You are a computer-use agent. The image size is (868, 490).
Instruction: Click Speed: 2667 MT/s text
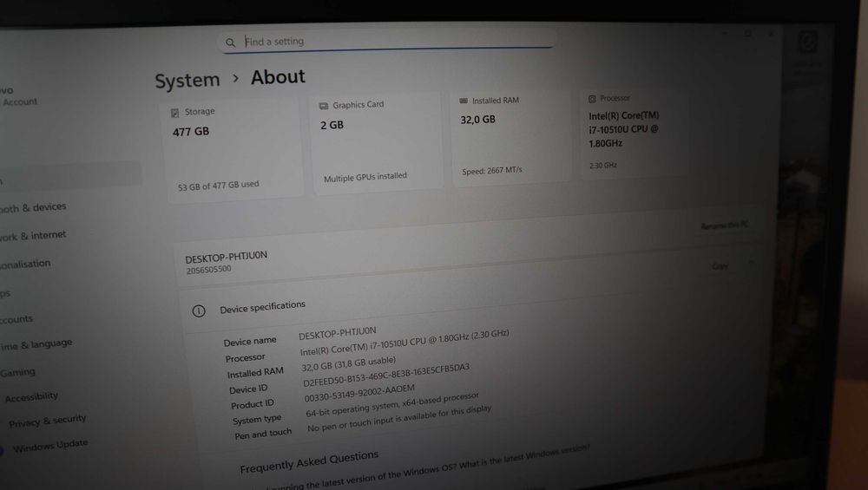click(491, 170)
